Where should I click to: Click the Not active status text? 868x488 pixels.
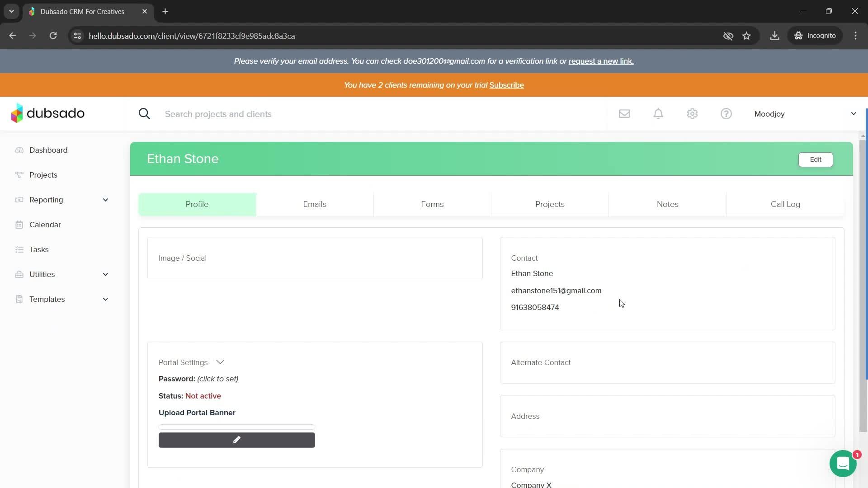tap(203, 396)
